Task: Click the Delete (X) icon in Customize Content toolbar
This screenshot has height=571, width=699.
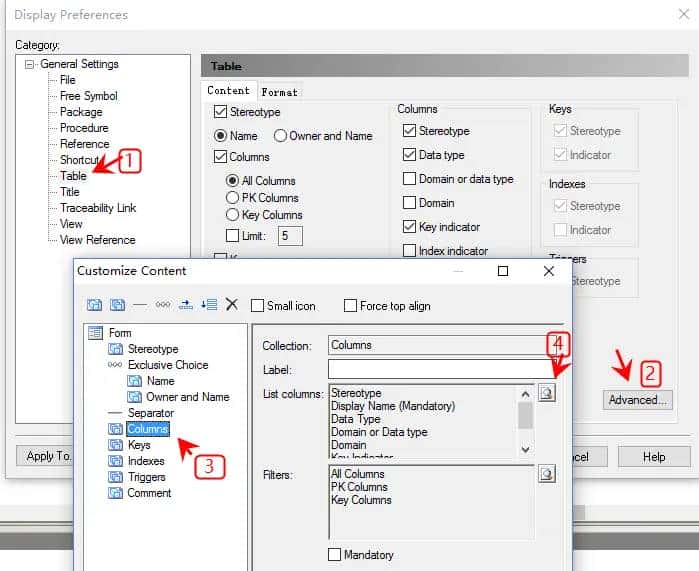Action: pyautogui.click(x=232, y=305)
